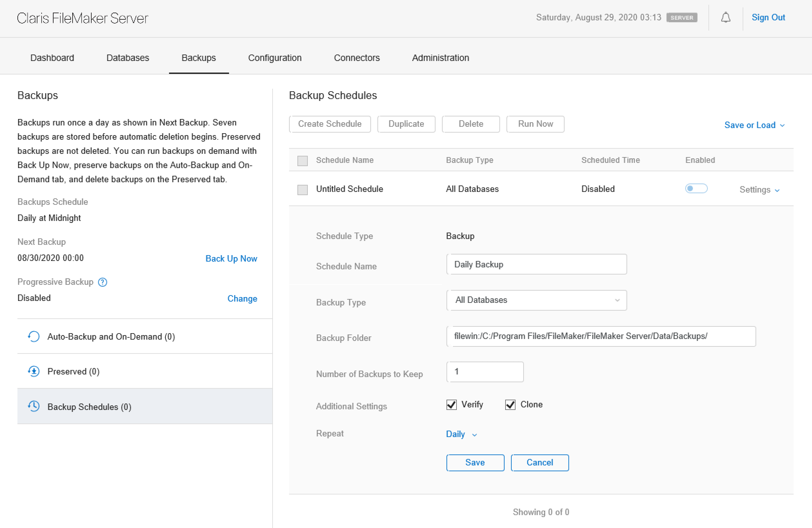The width and height of the screenshot is (812, 528).
Task: Click the '08/30/2020 00:00' next backup value
Action: coord(51,258)
